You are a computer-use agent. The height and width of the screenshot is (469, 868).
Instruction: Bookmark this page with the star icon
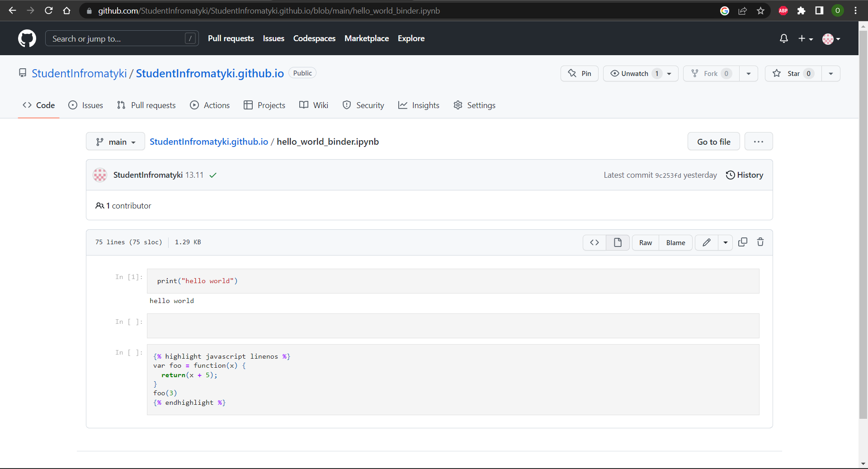click(761, 11)
